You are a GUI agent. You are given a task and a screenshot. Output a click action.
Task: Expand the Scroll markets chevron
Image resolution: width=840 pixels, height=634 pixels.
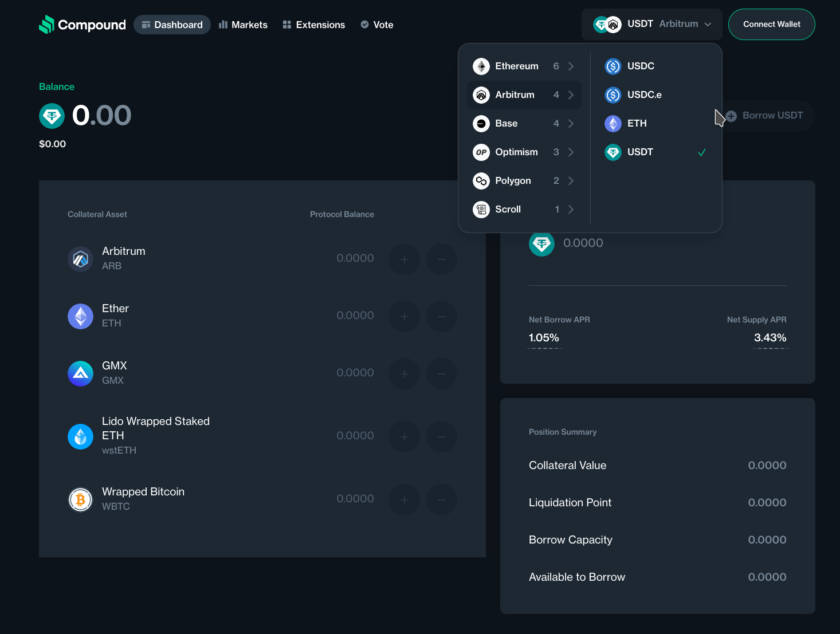[x=571, y=210]
